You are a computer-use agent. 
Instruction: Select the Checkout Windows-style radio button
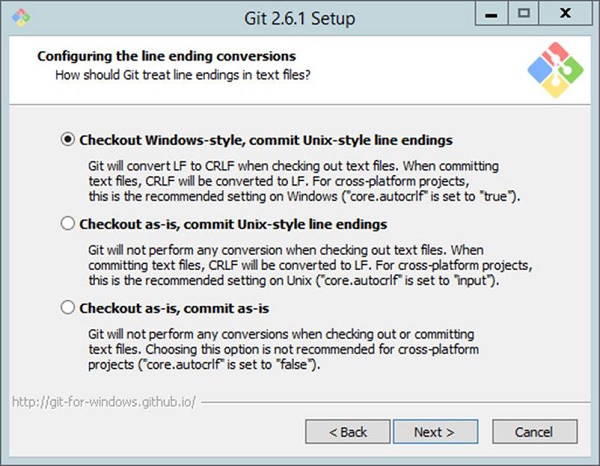click(68, 140)
